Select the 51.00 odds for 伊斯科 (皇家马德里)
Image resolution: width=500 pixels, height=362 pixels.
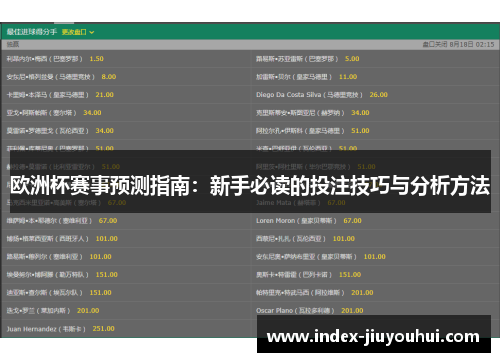point(360,131)
